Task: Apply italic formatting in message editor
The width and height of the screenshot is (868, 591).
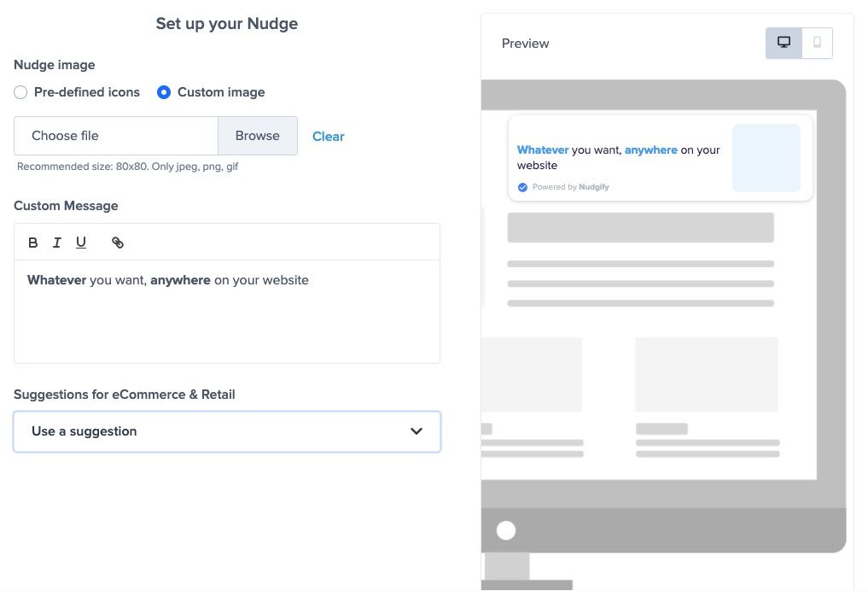Action: coord(57,243)
